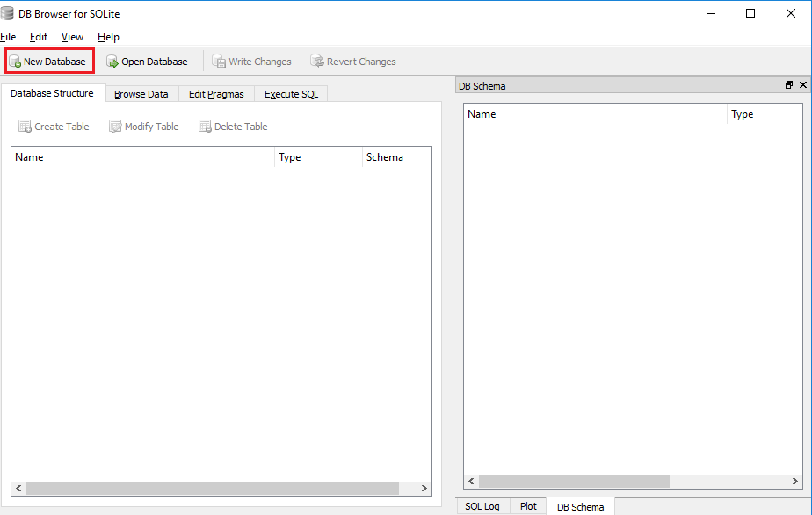The height and width of the screenshot is (515, 812).
Task: Open the Plot bottom tab
Action: (x=529, y=506)
